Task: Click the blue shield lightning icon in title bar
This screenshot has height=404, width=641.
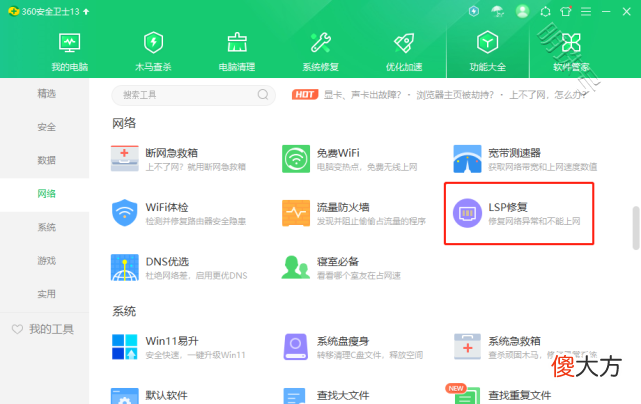Action: (x=473, y=11)
